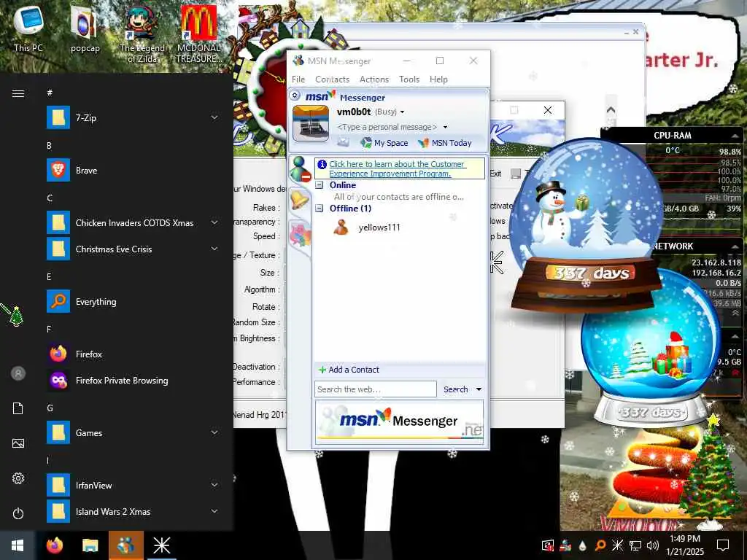This screenshot has width=747, height=560.
Task: Expand the IrfanView folder chevron
Action: pos(214,485)
